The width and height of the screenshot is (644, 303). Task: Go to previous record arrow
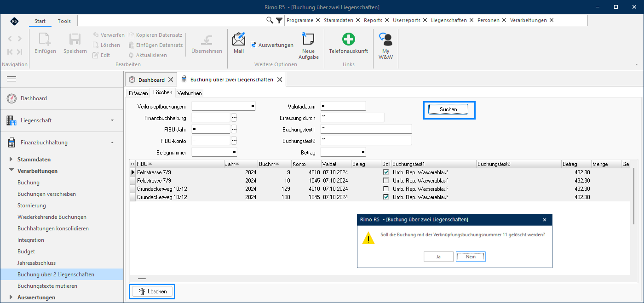(x=10, y=39)
